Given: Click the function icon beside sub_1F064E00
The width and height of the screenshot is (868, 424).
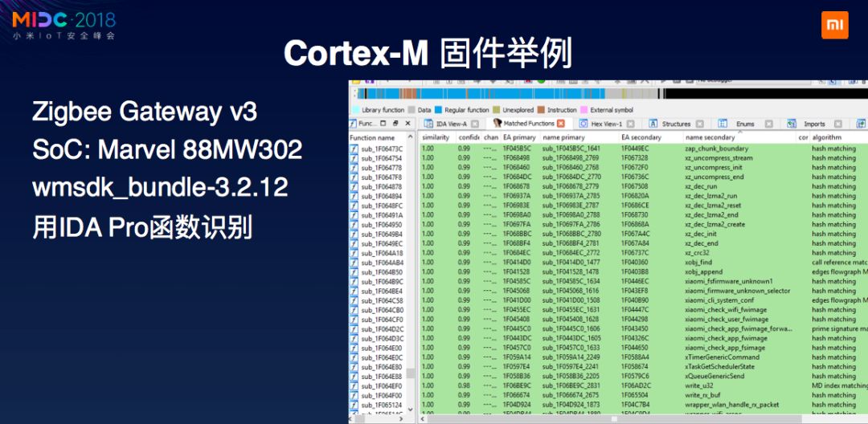Looking at the screenshot, I should coord(354,348).
